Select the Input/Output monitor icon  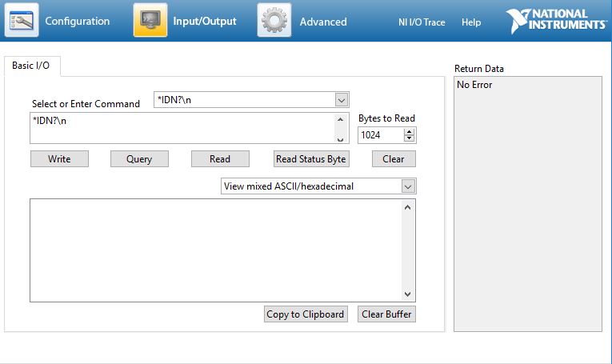(x=150, y=20)
